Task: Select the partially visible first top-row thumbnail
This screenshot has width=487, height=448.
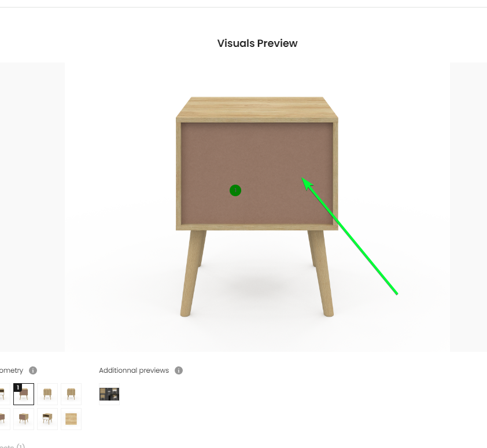Action: (4, 394)
